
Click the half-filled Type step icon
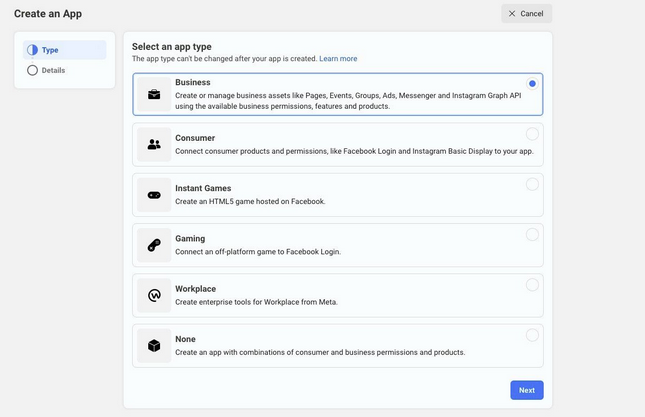coord(32,50)
